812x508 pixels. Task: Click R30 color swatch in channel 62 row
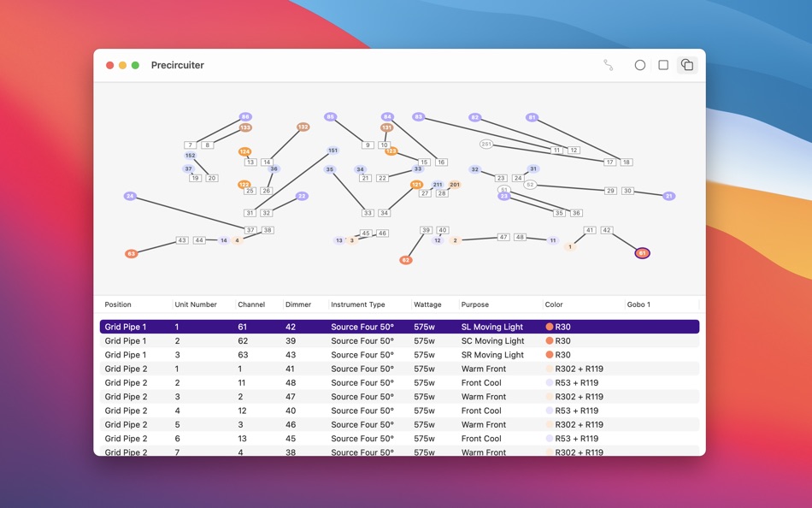[x=550, y=340]
